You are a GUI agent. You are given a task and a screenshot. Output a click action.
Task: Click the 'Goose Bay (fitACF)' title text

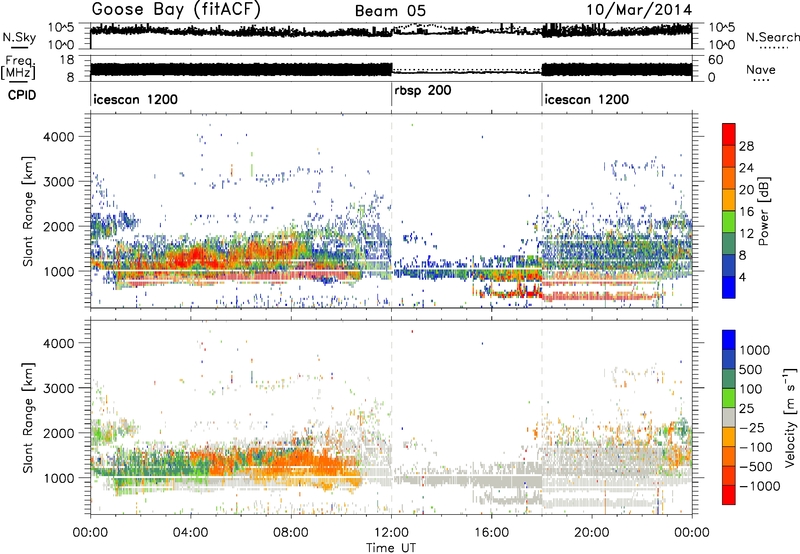point(176,10)
